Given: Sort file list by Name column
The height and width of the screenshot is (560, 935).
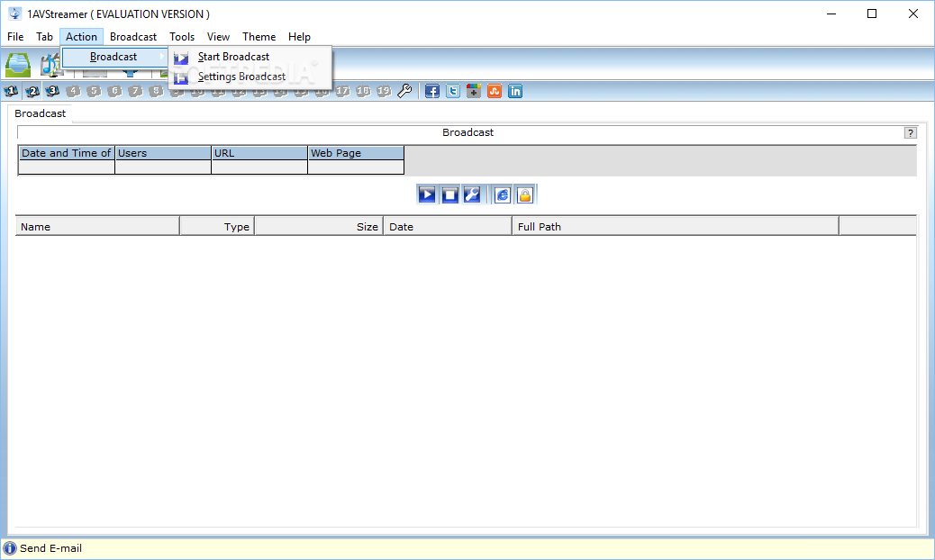Looking at the screenshot, I should click(x=97, y=226).
